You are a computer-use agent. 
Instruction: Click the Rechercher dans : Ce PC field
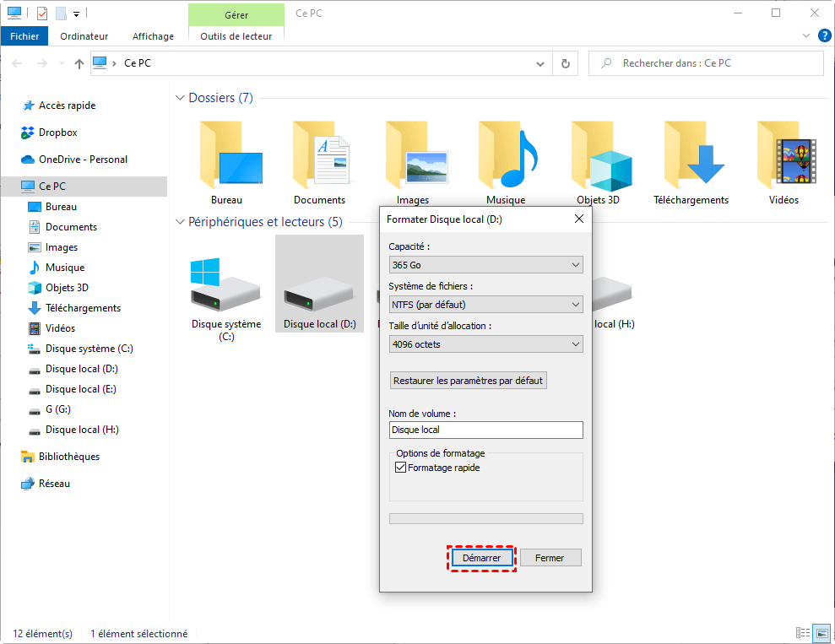click(706, 63)
